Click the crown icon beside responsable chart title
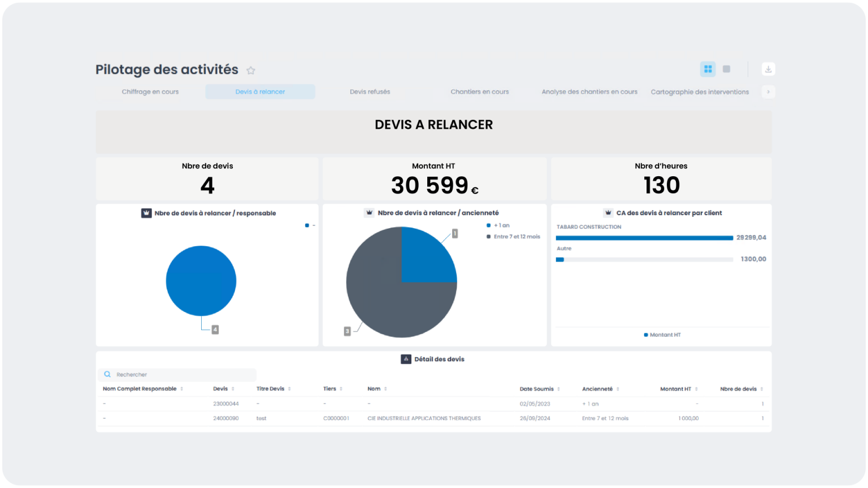Screen dimensions: 868x488 (x=146, y=213)
